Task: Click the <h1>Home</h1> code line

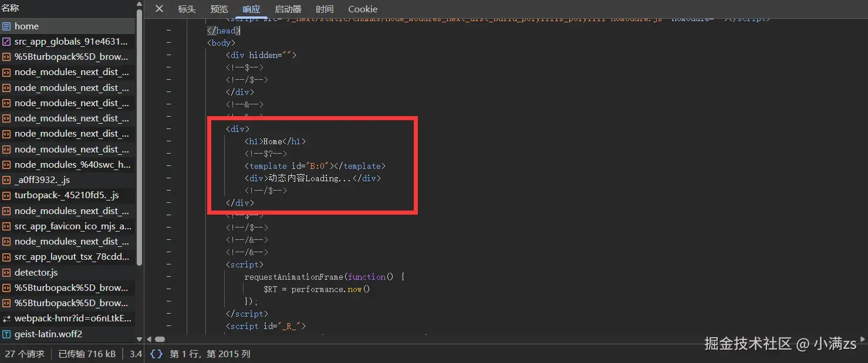Action: pos(275,141)
